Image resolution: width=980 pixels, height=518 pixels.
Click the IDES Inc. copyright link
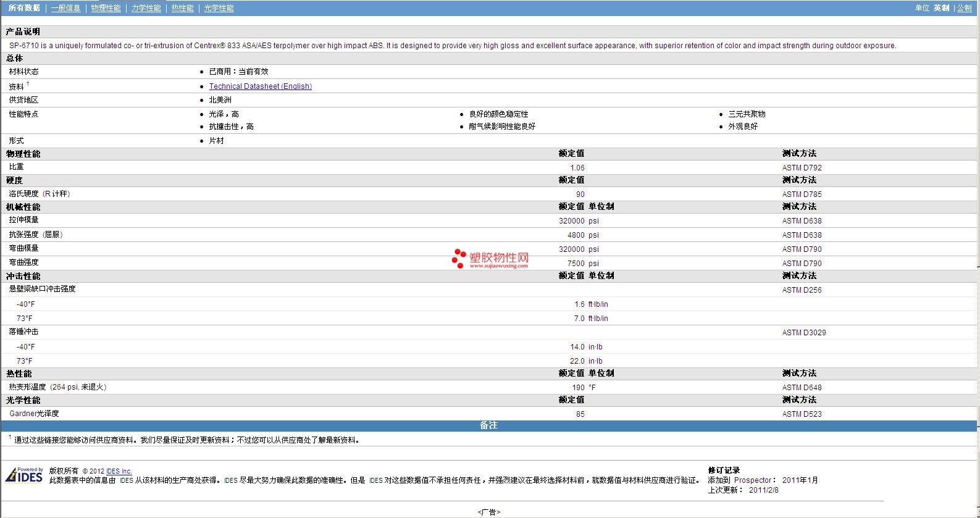tap(119, 471)
